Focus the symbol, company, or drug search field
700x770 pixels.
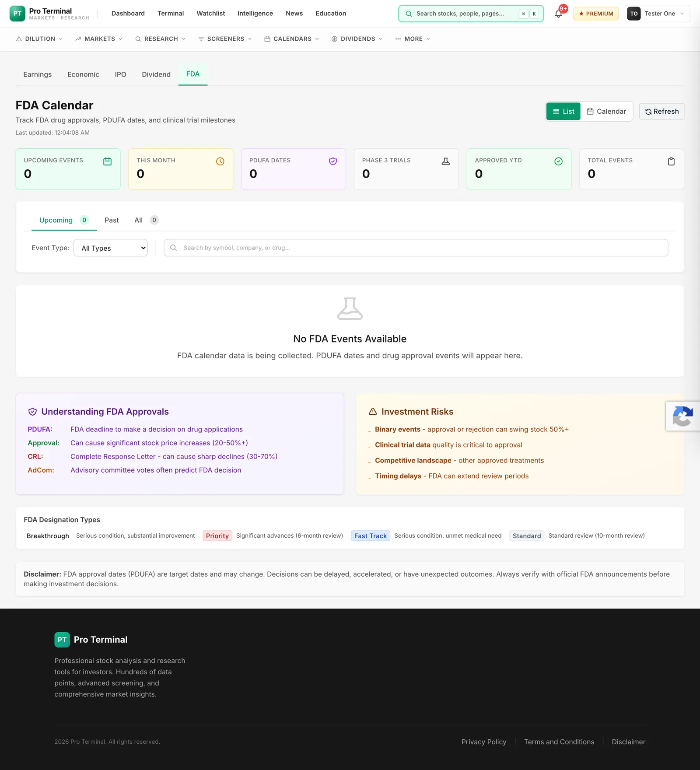[x=416, y=248]
